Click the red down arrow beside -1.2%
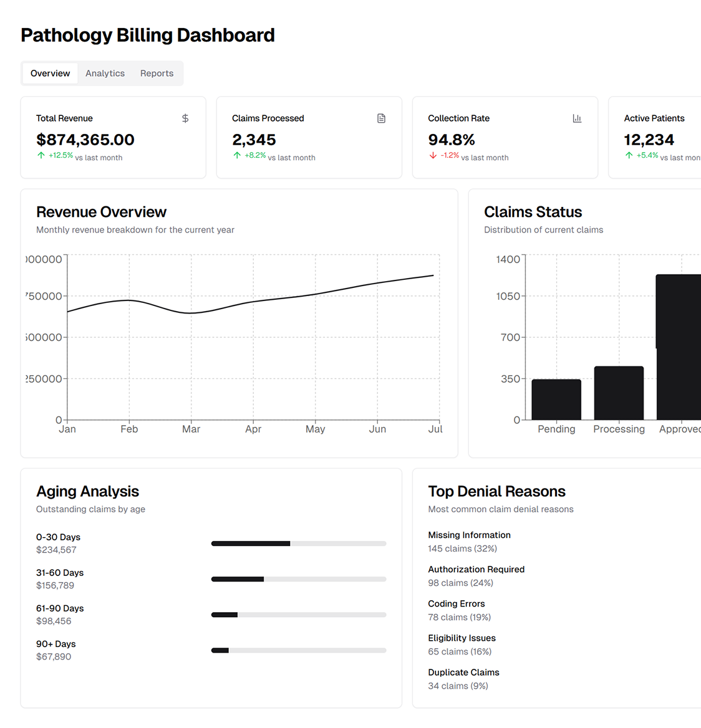The image size is (701, 728). [433, 155]
